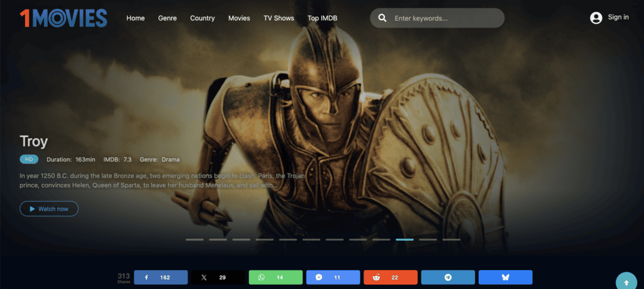Select the eleventh carousel slide indicator
Viewport: 644px width, 289px height.
pyautogui.click(x=428, y=239)
